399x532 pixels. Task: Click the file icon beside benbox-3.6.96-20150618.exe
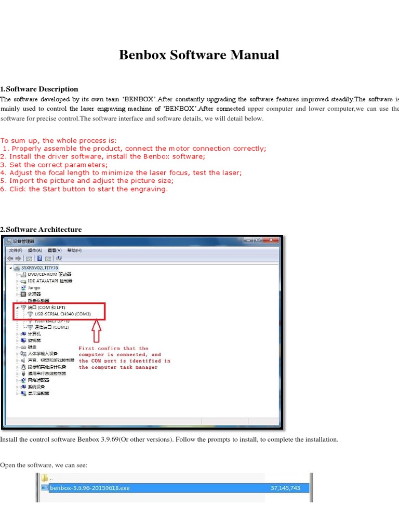(x=45, y=488)
